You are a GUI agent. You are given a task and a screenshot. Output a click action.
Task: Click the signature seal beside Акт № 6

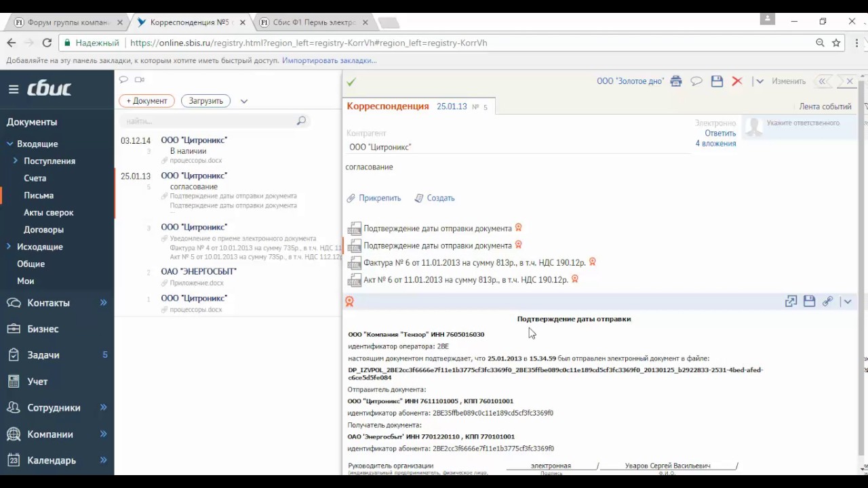pyautogui.click(x=575, y=279)
